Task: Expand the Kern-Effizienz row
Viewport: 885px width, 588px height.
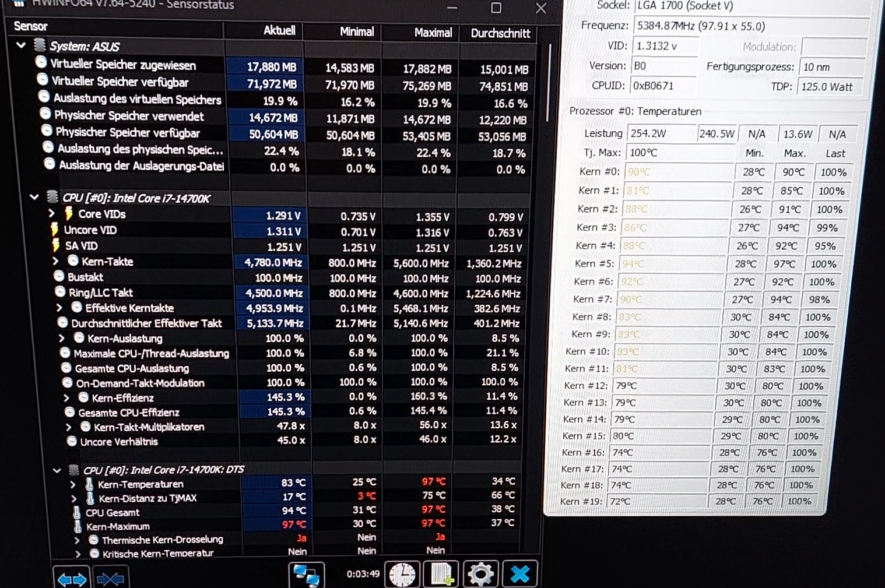Action: coord(66,397)
